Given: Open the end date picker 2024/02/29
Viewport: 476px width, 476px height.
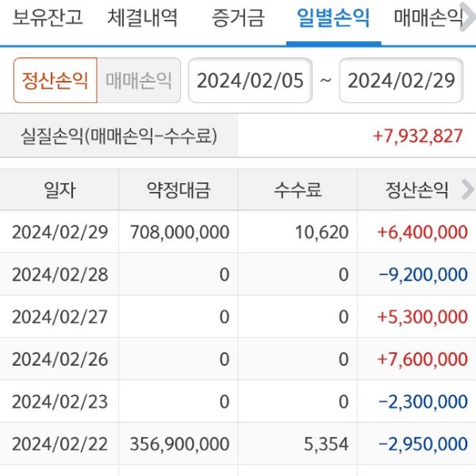Looking at the screenshot, I should point(401,81).
